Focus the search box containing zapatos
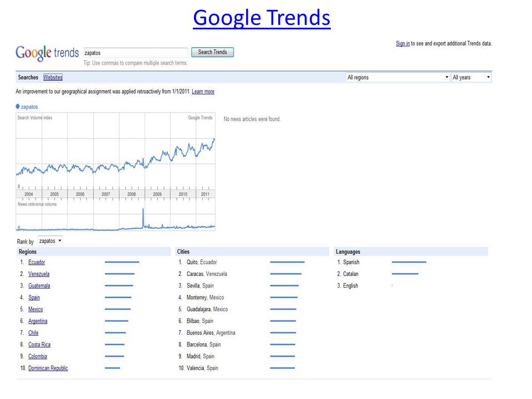Screen dimensions: 532x399 [x=135, y=53]
